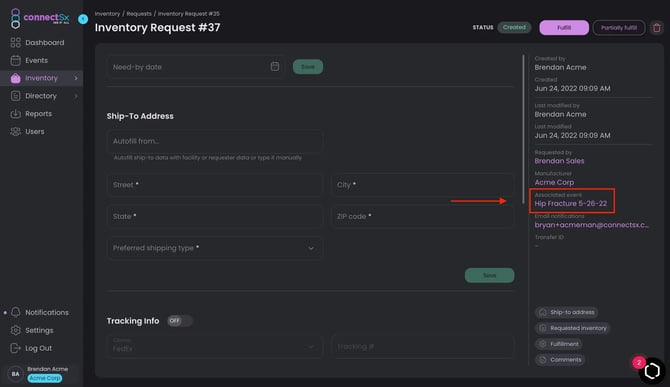This screenshot has width=670, height=387.
Task: Save the need-by date
Action: point(308,67)
